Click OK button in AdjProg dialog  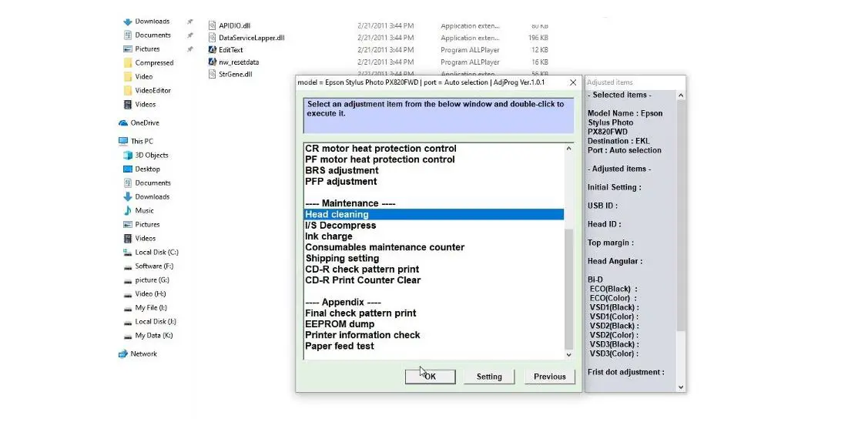(x=430, y=377)
